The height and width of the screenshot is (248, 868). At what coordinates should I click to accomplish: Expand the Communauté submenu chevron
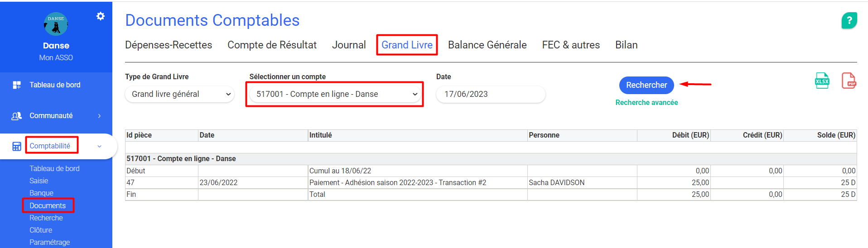[100, 116]
